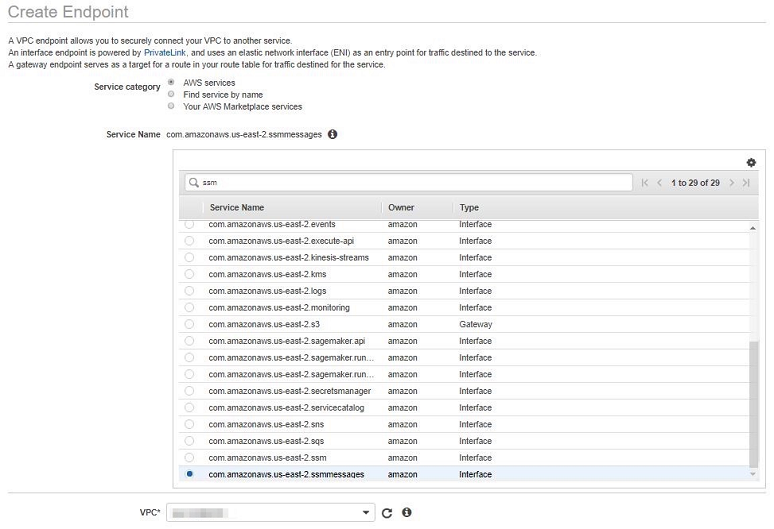Viewport: 774px width, 529px height.
Task: Select the kinesis-streams service radio button
Action: point(189,258)
